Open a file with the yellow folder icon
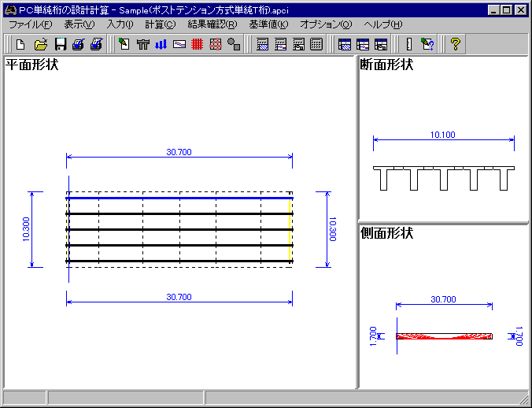This screenshot has height=408, width=532. point(41,45)
